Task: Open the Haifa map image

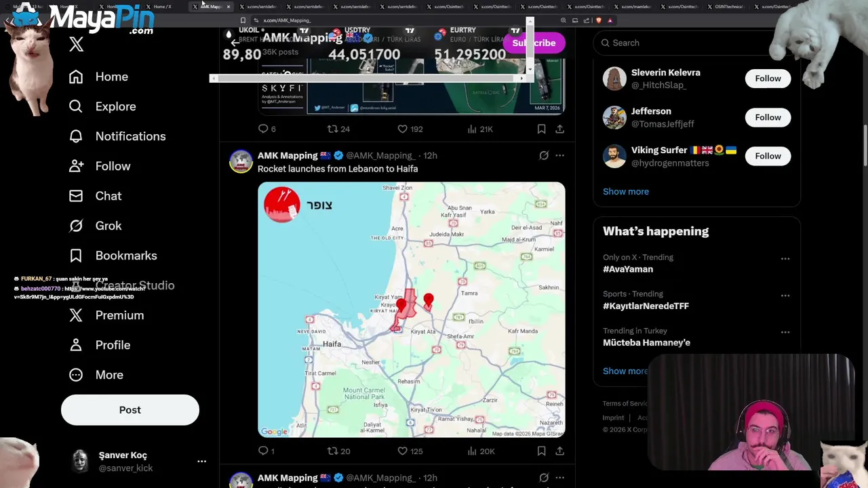Action: coord(411,310)
